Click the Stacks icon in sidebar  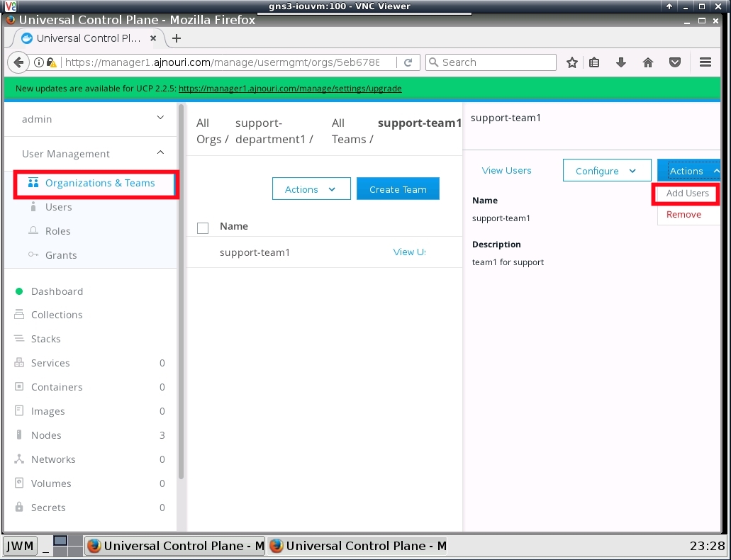pos(19,339)
